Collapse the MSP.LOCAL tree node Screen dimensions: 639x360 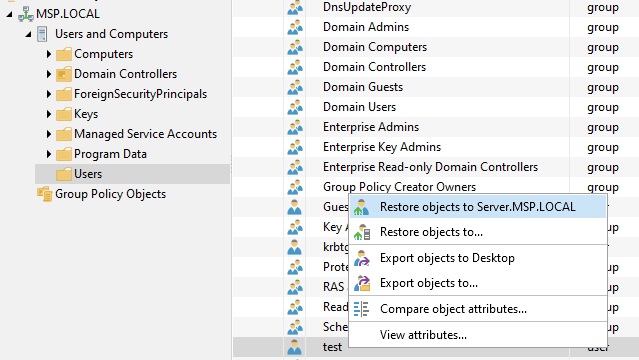[x=9, y=14]
